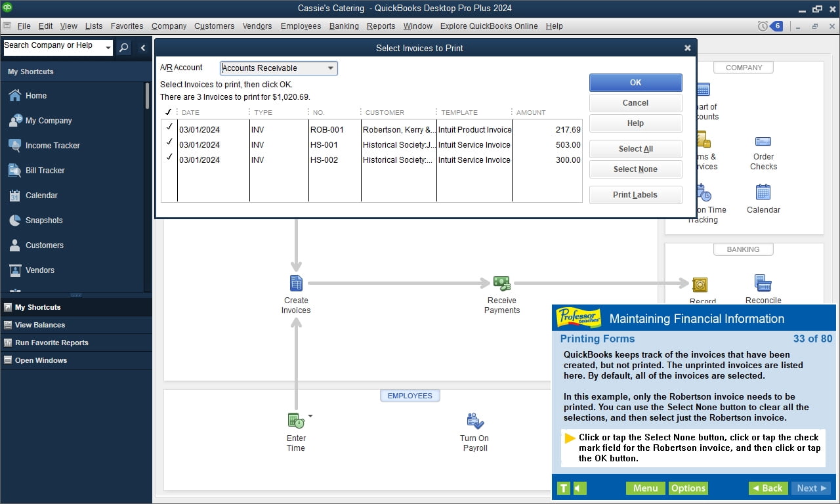Click the Select All button

click(x=635, y=149)
